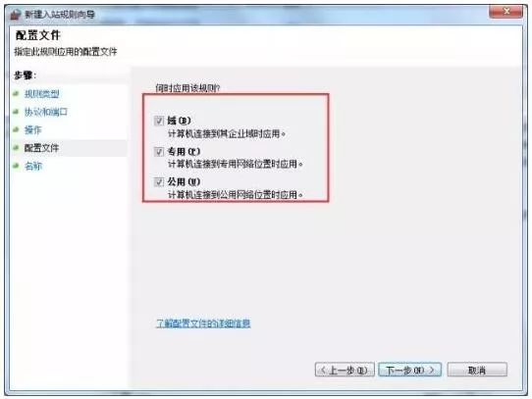
Task: Click green bullet beside 操作 step
Action: pos(16,129)
